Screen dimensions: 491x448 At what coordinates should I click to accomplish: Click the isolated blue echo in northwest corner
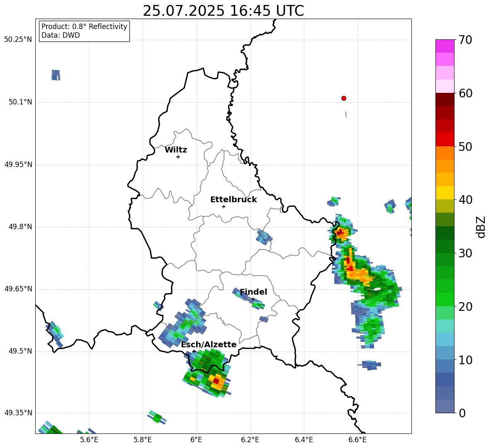[x=56, y=75]
